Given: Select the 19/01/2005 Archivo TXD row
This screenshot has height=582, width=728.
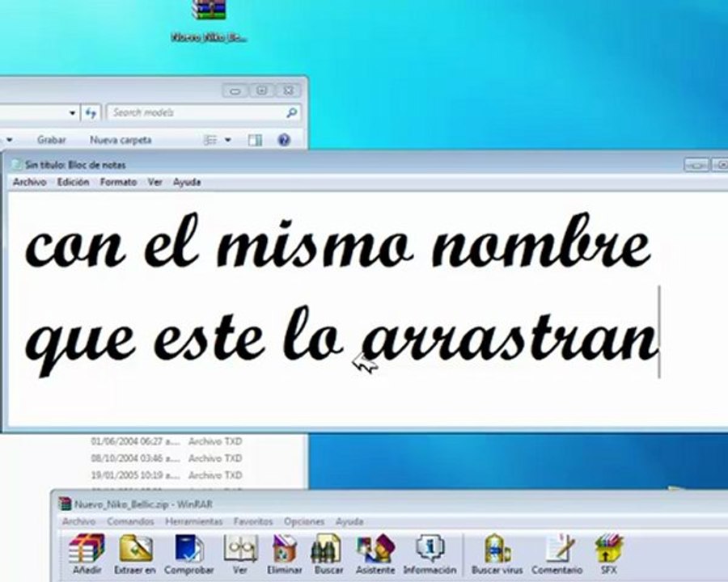Looking at the screenshot, I should pyautogui.click(x=167, y=475).
